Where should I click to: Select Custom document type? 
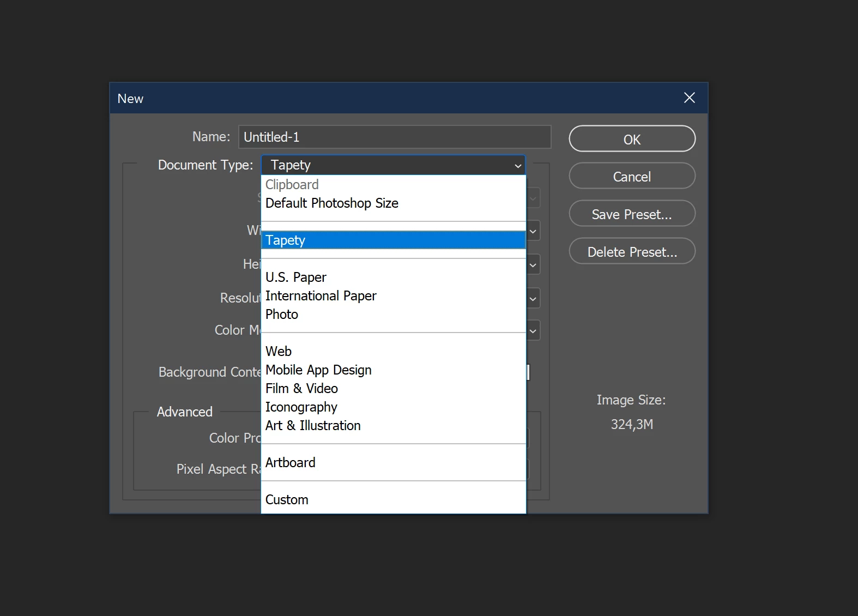pos(394,500)
